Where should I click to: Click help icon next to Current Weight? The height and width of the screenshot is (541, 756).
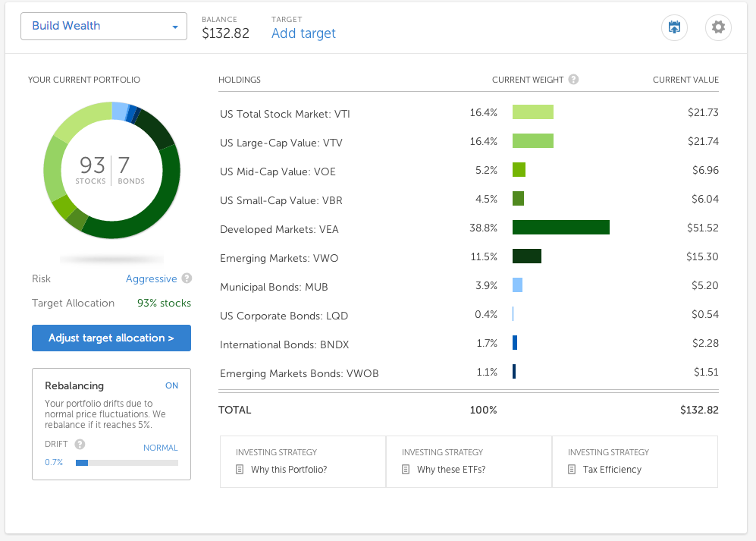573,80
